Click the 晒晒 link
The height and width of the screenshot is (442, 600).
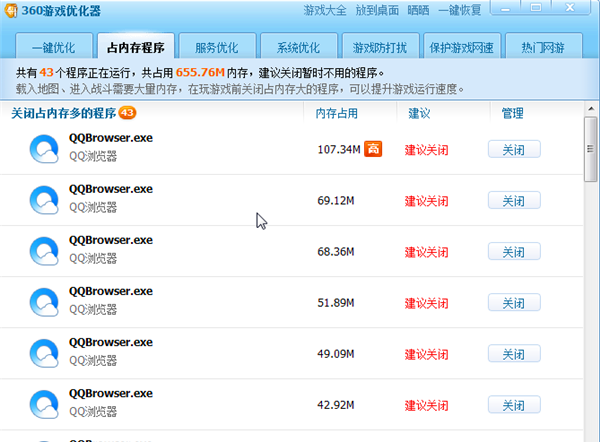(x=418, y=10)
